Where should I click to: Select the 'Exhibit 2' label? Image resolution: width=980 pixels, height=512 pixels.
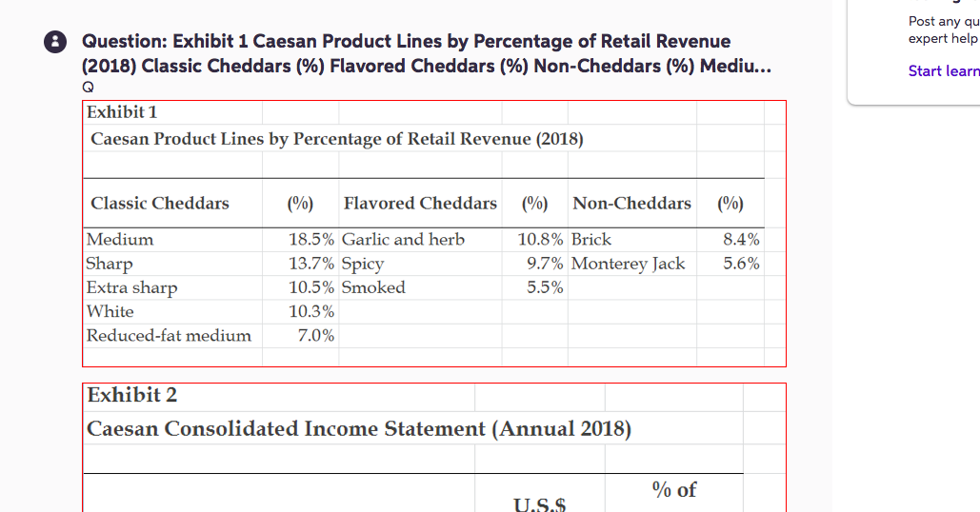point(131,395)
